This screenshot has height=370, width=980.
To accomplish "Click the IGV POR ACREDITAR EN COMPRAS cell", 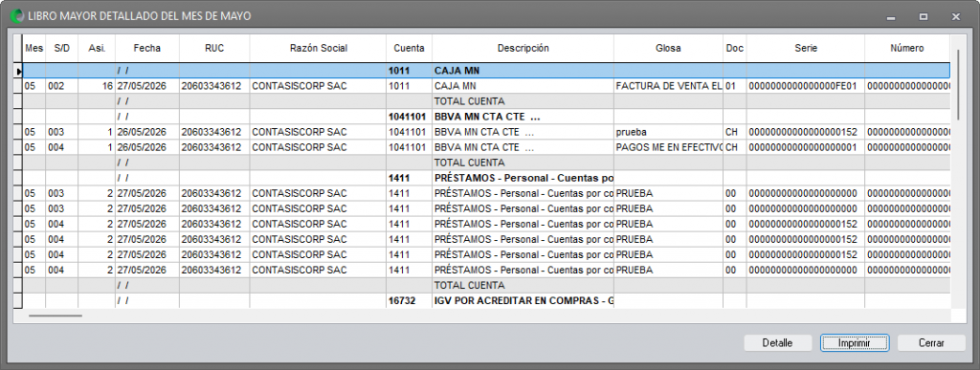I will pos(523,301).
